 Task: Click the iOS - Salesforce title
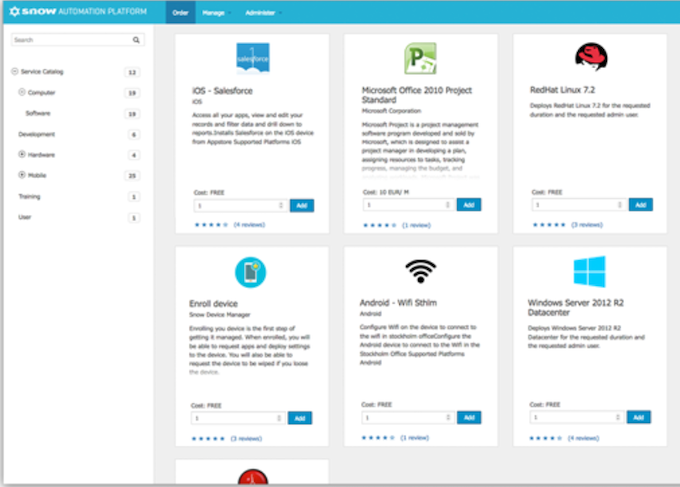pos(222,91)
